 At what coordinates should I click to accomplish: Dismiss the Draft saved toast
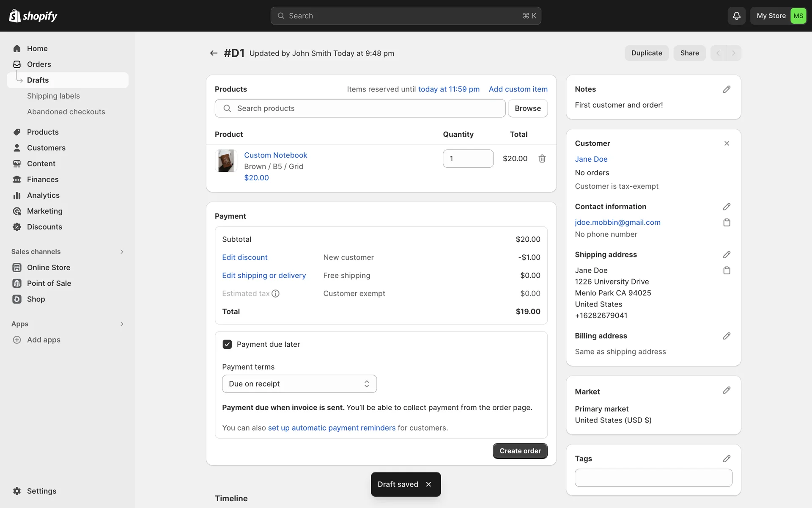pos(428,484)
